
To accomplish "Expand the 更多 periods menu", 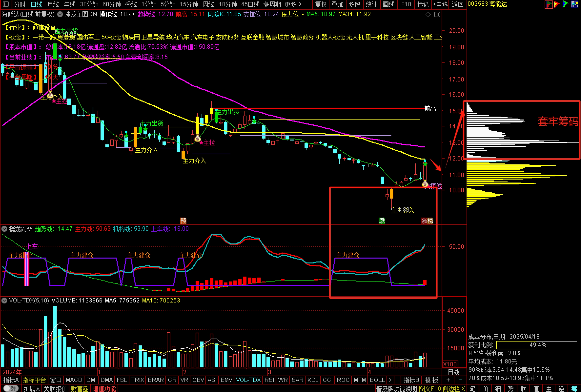I will click(293, 4).
